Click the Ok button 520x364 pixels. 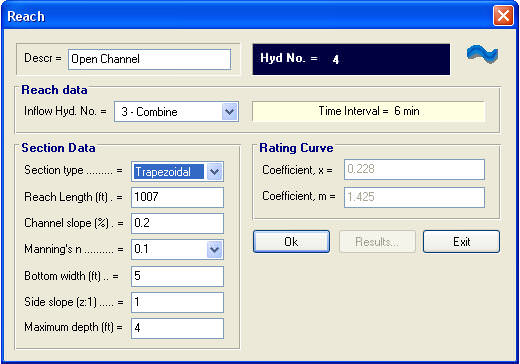291,242
